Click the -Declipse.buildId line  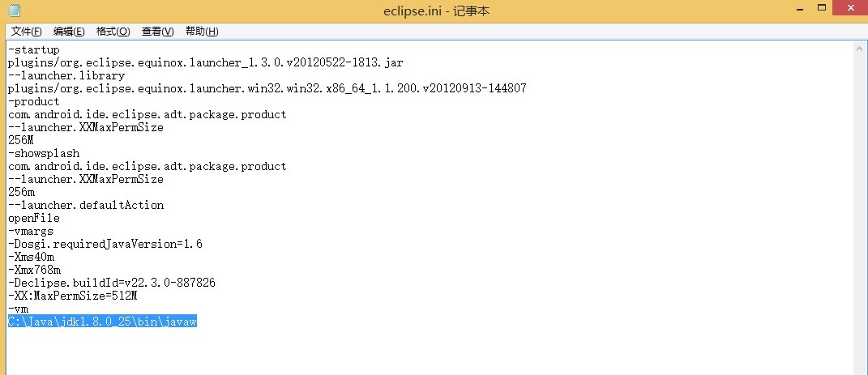point(112,283)
